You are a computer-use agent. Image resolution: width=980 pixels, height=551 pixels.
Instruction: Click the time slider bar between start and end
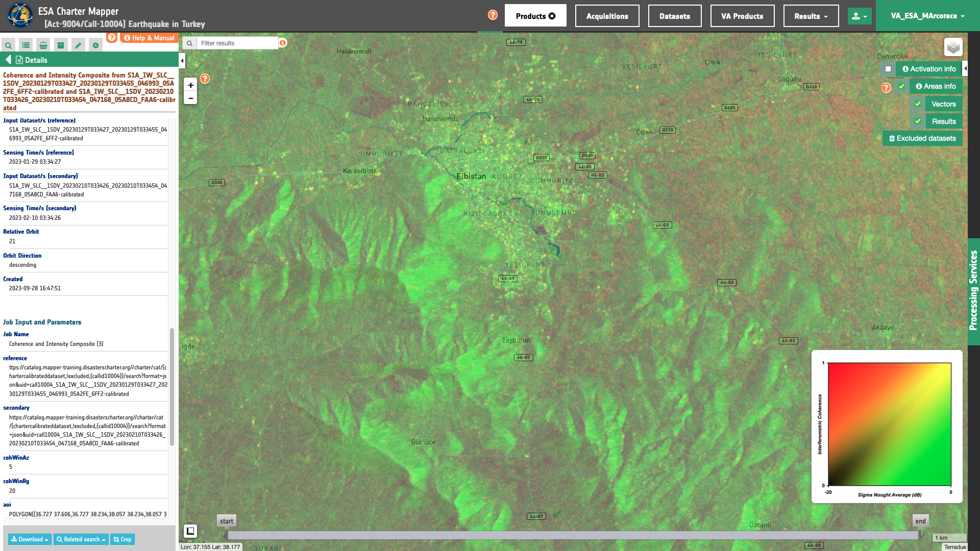tap(573, 535)
